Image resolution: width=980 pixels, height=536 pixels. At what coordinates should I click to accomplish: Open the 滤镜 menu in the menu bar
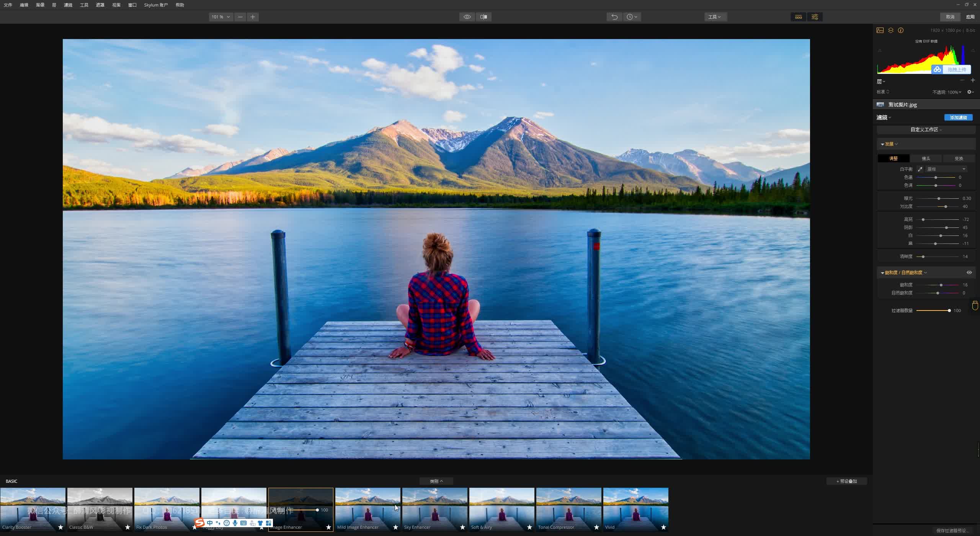point(68,5)
